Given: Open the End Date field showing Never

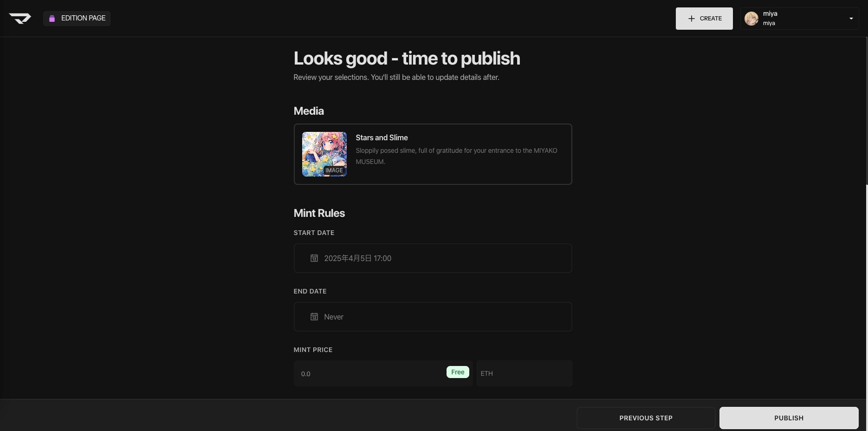Looking at the screenshot, I should (x=433, y=317).
